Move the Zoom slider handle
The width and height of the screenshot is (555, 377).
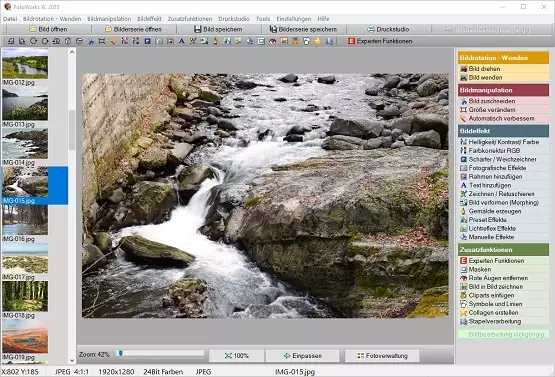click(x=121, y=353)
